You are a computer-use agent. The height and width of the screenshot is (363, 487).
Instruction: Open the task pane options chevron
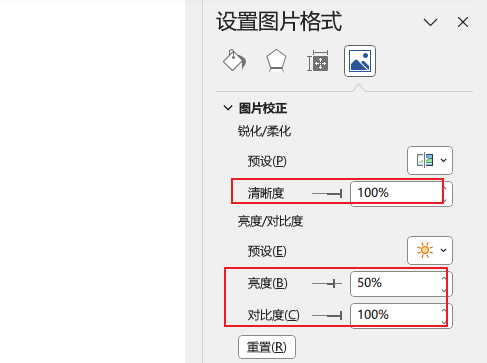point(430,22)
